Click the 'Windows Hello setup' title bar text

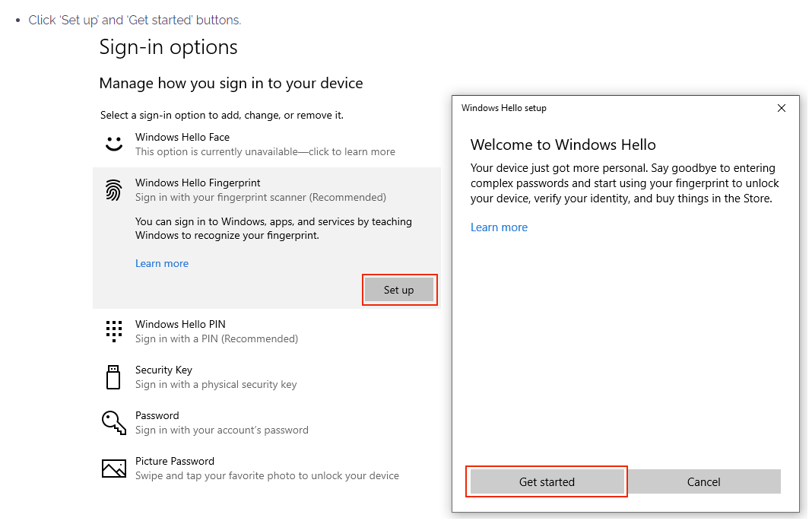pos(504,108)
